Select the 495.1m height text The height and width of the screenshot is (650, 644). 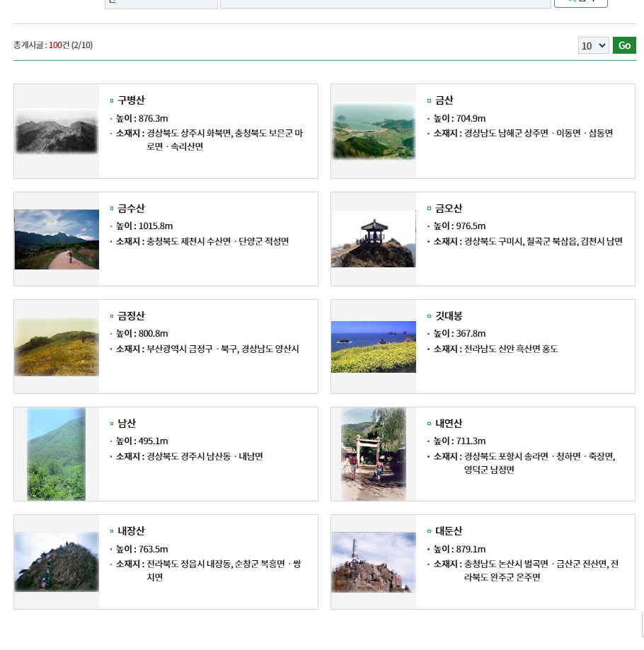pyautogui.click(x=153, y=441)
